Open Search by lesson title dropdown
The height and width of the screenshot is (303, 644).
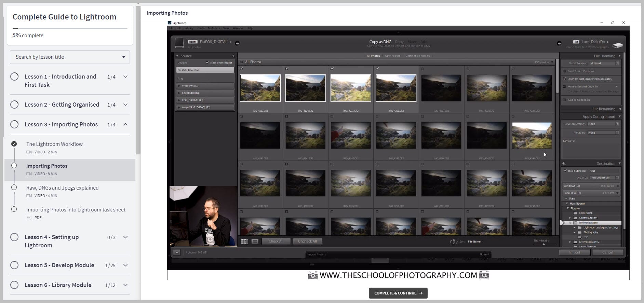[x=70, y=57]
